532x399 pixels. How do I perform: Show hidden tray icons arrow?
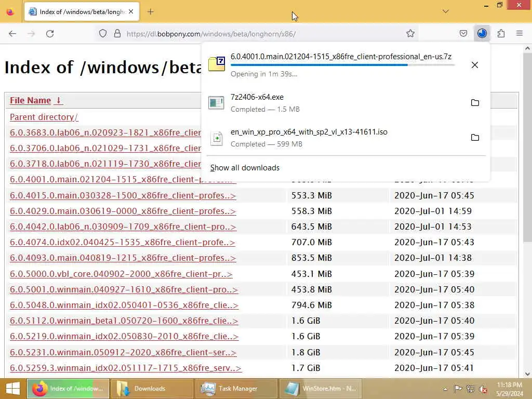click(x=445, y=389)
